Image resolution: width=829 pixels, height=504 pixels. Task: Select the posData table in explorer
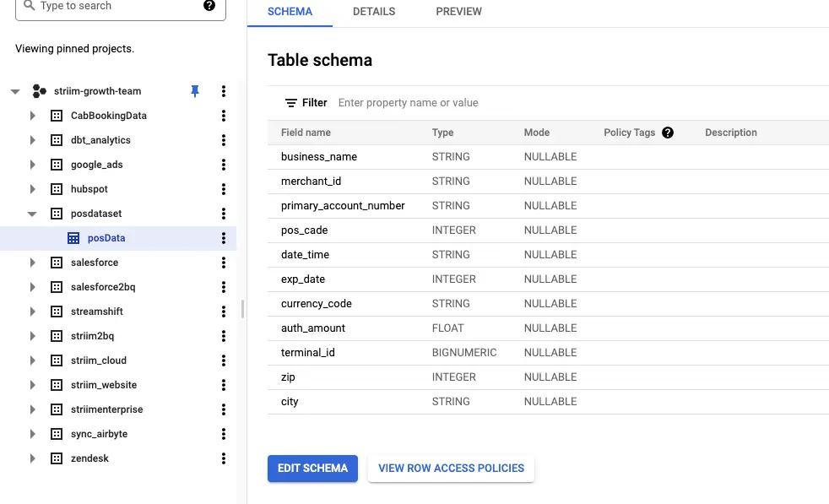[106, 238]
